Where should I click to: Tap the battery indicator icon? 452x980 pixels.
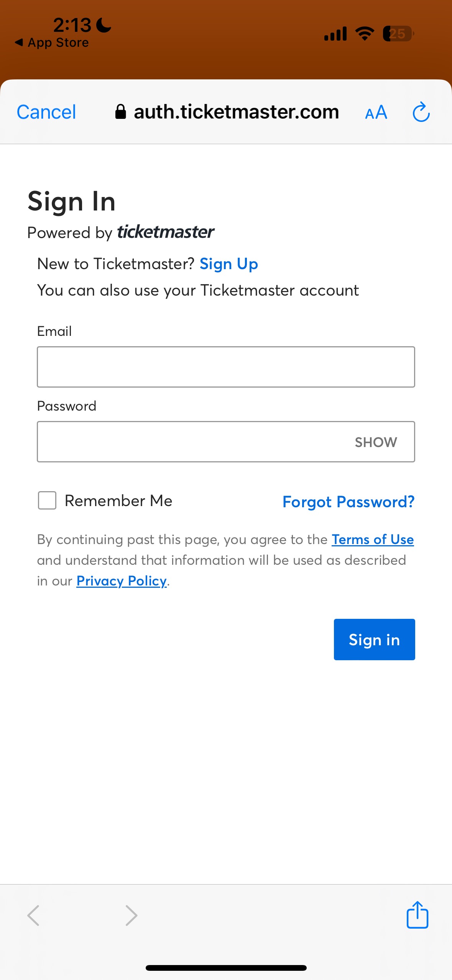398,34
